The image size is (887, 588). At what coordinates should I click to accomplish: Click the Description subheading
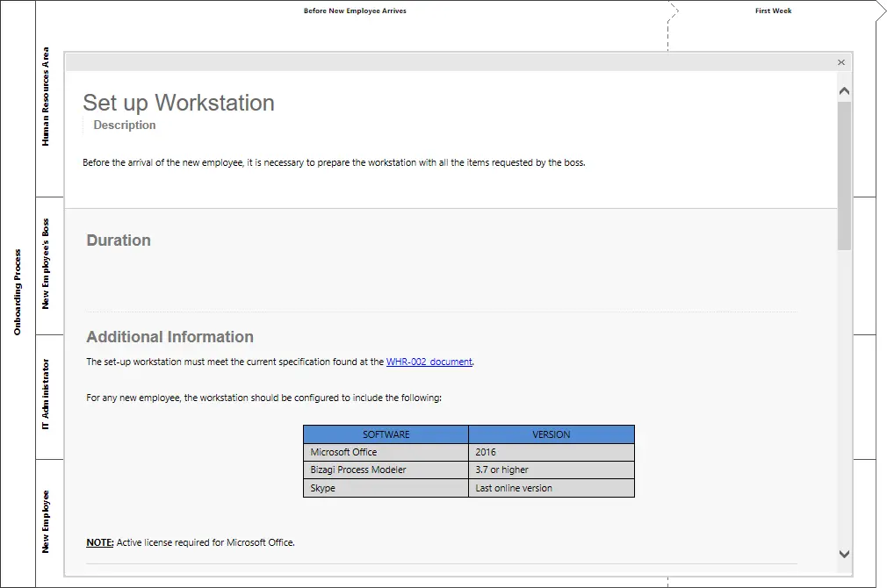(x=125, y=125)
